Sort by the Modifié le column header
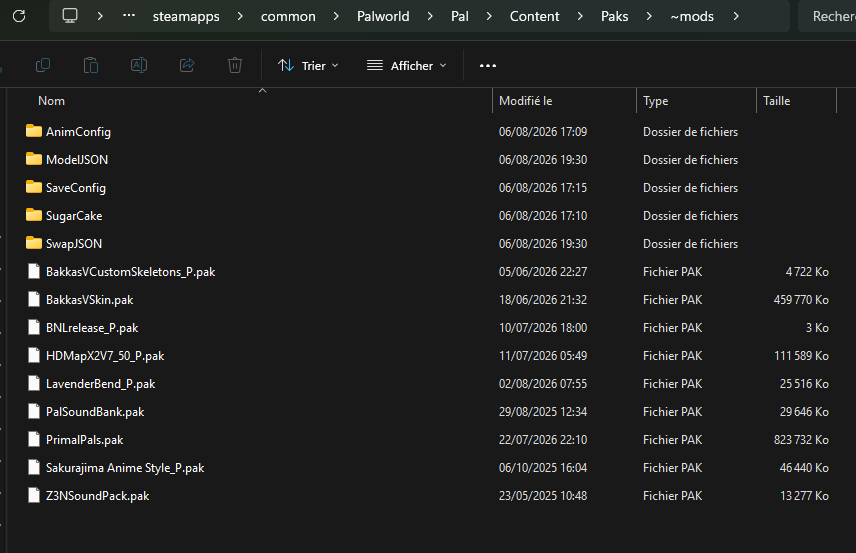The width and height of the screenshot is (856, 553). (x=526, y=101)
